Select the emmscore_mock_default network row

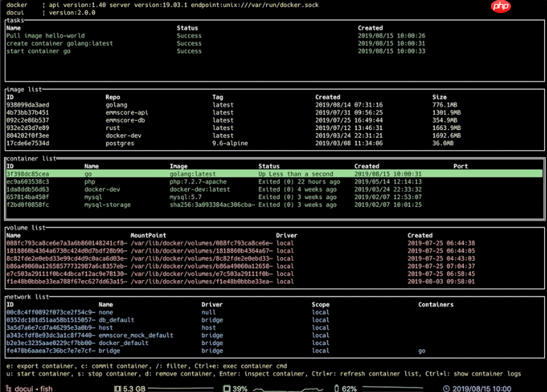[275, 335]
